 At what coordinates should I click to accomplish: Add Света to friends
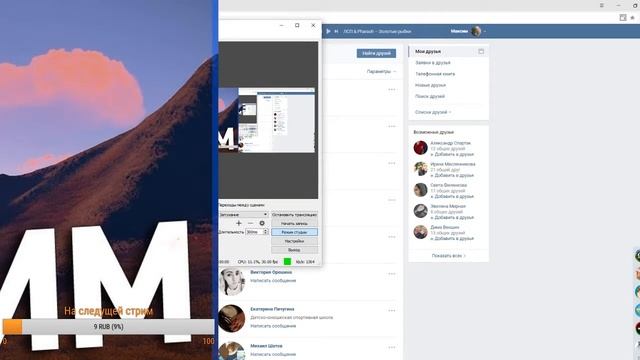452,196
